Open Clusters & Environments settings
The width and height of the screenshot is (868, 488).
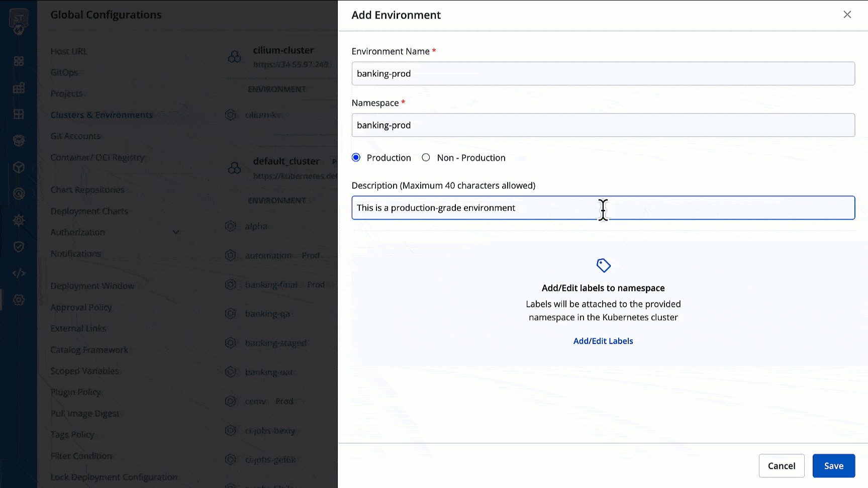[x=102, y=115]
